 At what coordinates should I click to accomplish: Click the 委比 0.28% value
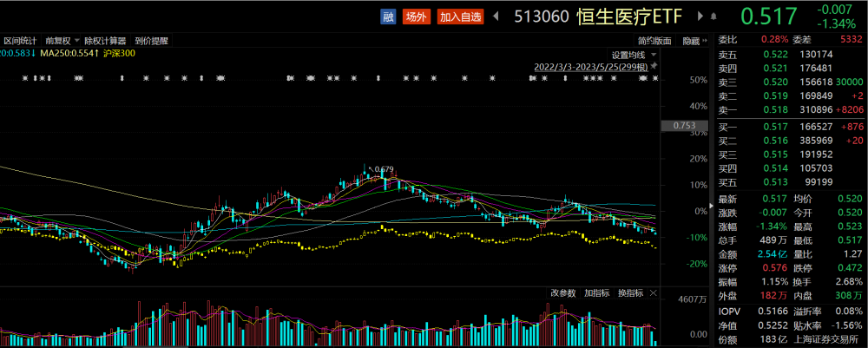774,39
